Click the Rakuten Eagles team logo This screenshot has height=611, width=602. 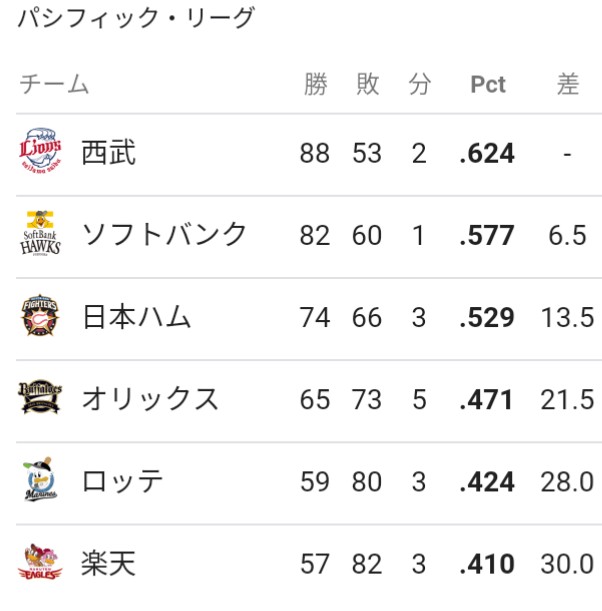40,562
